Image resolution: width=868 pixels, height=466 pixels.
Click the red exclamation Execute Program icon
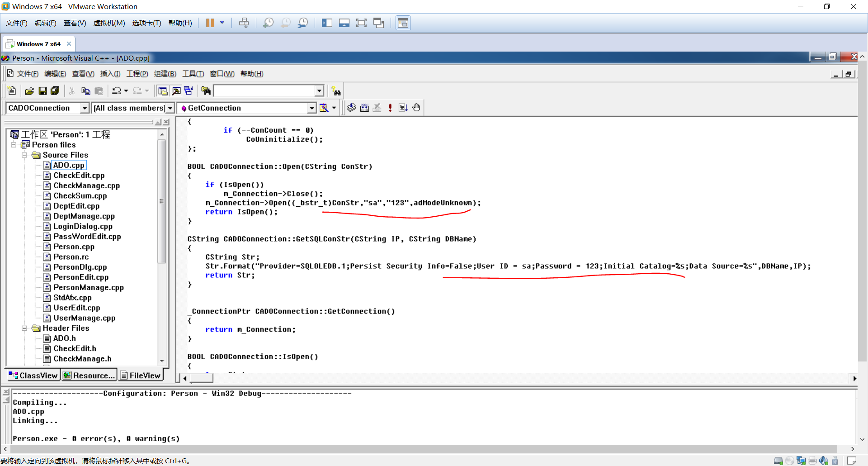(390, 108)
